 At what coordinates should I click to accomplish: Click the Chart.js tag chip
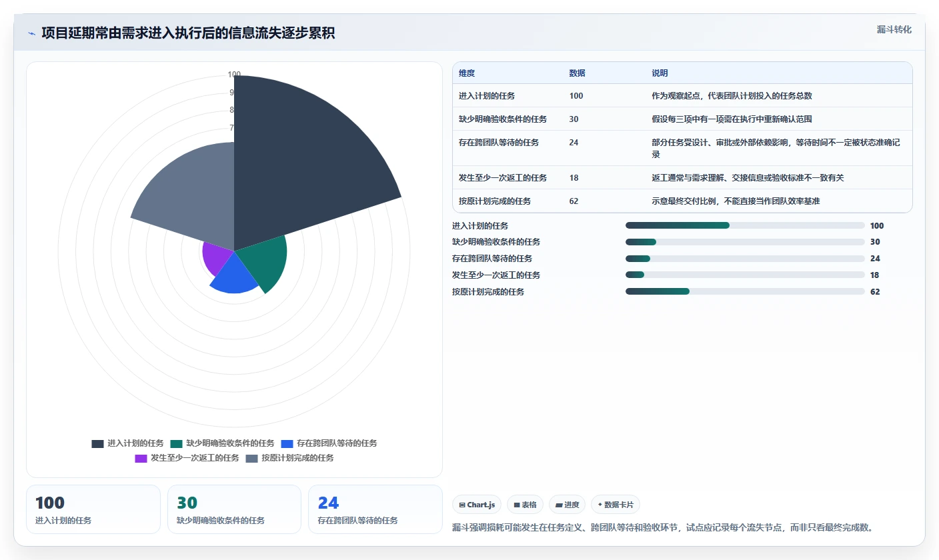coord(477,505)
